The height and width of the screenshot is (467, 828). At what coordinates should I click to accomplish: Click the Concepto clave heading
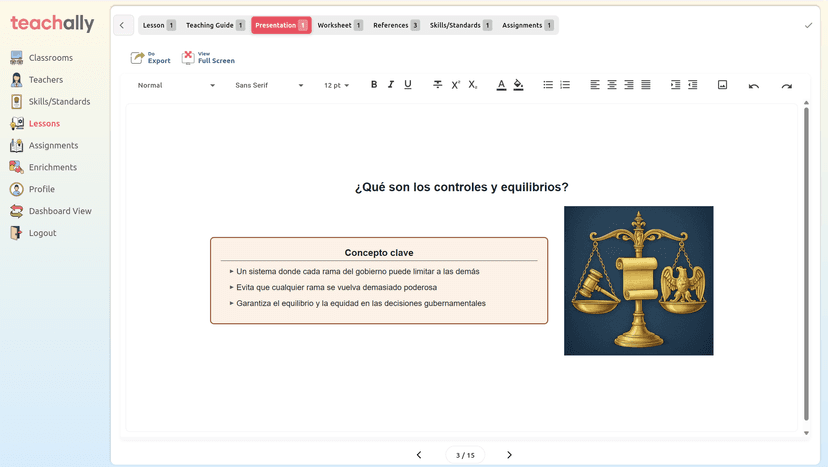pyautogui.click(x=379, y=253)
